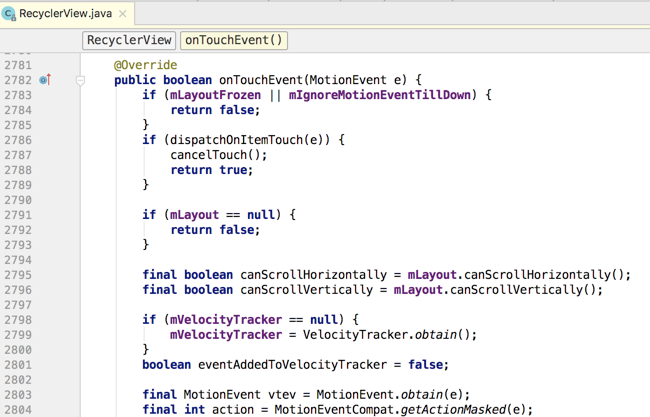
Task: Click the MotionEvent.obtain(e) call
Action: (390, 395)
